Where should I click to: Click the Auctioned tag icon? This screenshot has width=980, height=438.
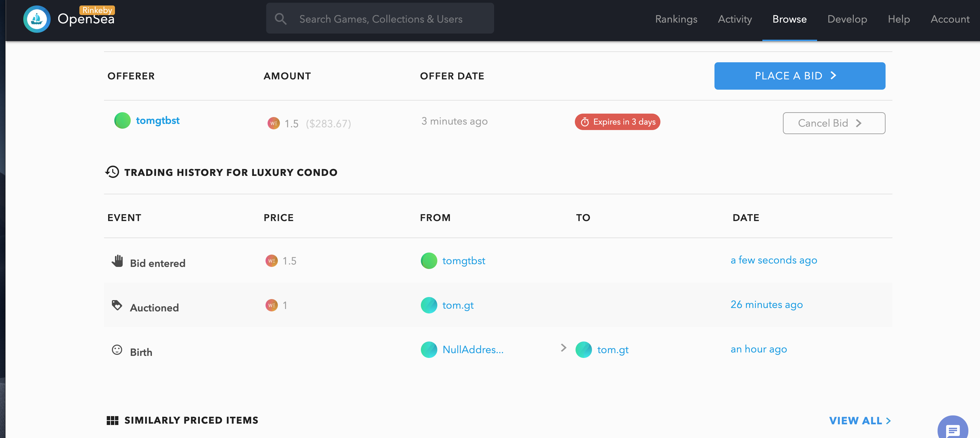coord(117,305)
